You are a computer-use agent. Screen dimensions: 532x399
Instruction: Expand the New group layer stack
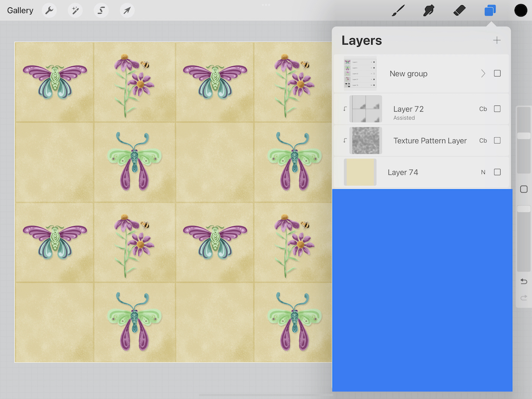point(483,73)
